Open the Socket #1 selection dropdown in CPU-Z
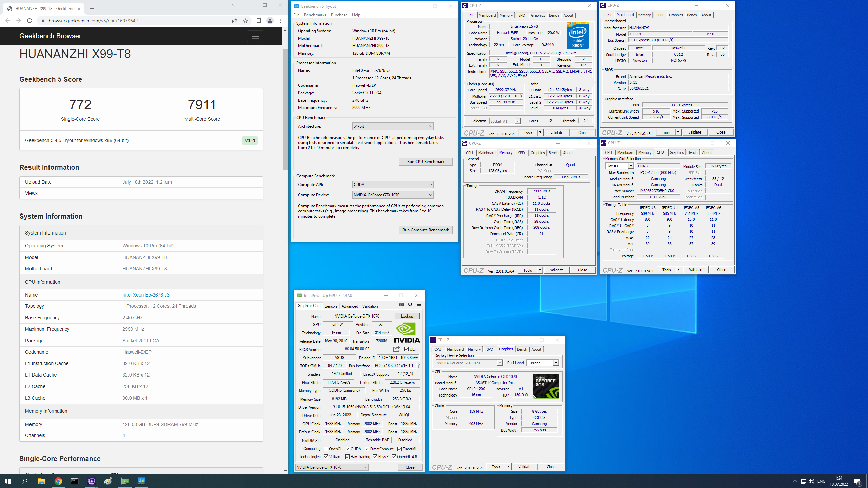The width and height of the screenshot is (868, 488). [505, 121]
